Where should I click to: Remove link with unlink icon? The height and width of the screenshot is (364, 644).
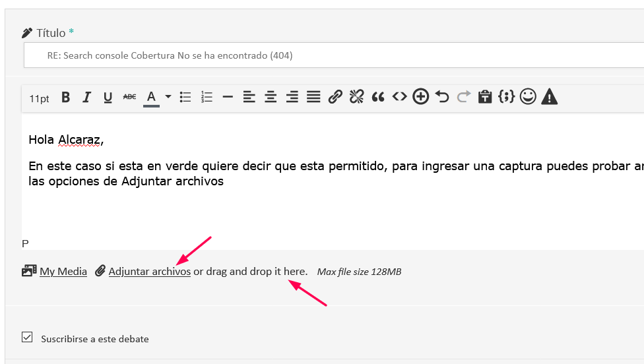(x=356, y=97)
